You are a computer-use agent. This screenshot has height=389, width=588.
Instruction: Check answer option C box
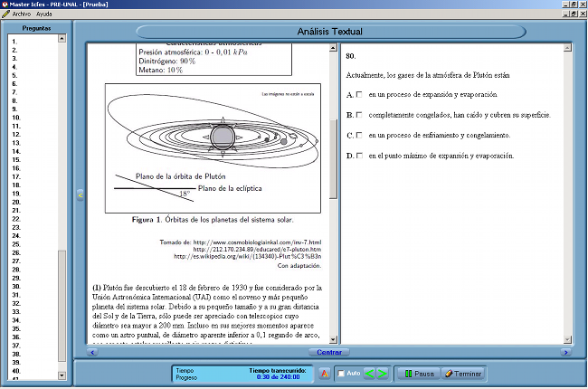tap(359, 135)
